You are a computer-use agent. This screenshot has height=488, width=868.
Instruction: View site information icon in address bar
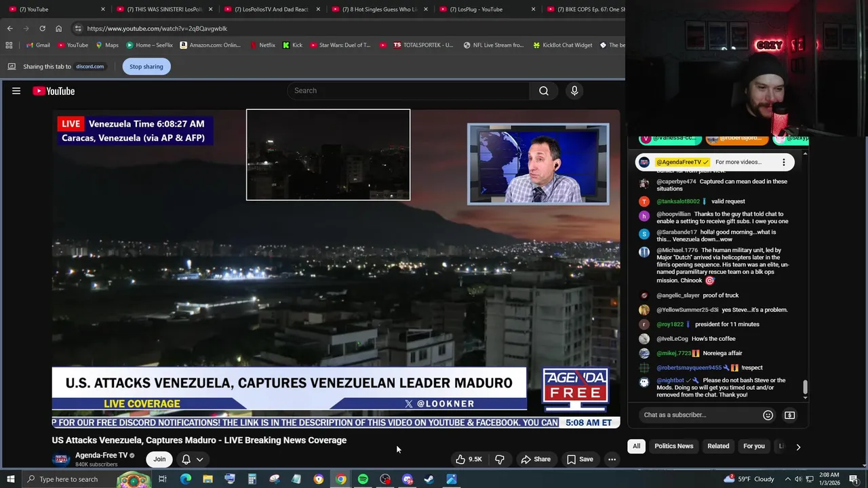(78, 28)
